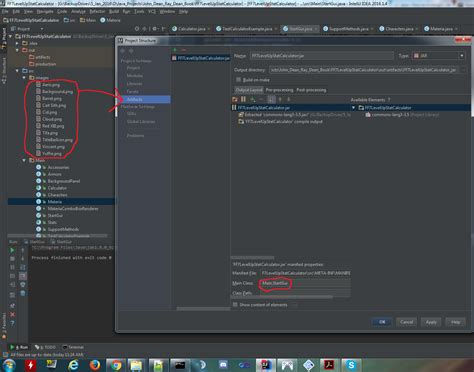Collapse src folder in project tree

[x=17, y=71]
